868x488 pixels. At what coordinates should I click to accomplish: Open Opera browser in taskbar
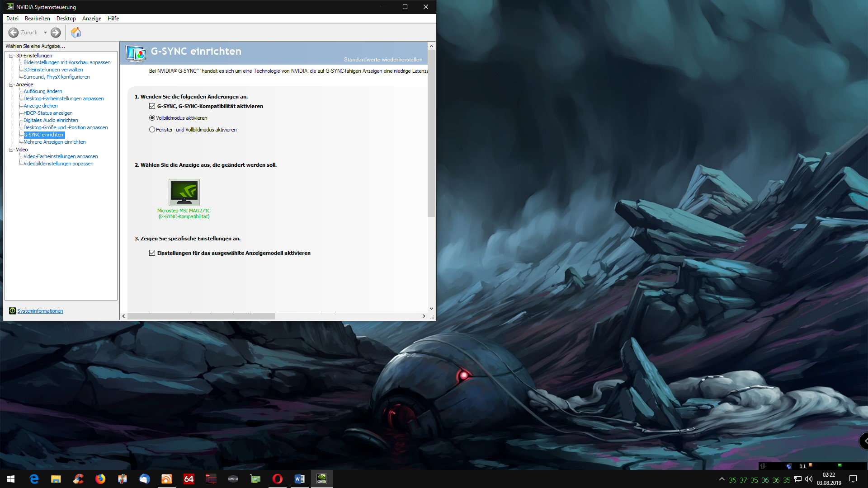click(x=278, y=479)
